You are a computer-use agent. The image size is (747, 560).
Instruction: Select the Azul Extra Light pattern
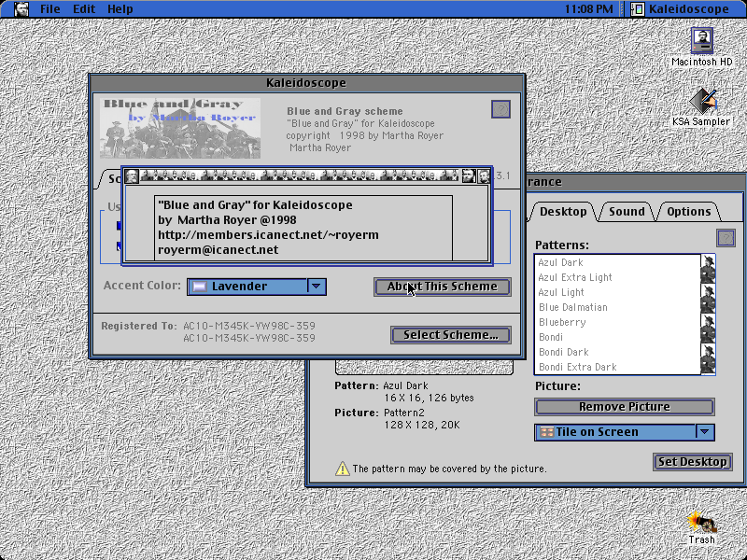(x=617, y=277)
